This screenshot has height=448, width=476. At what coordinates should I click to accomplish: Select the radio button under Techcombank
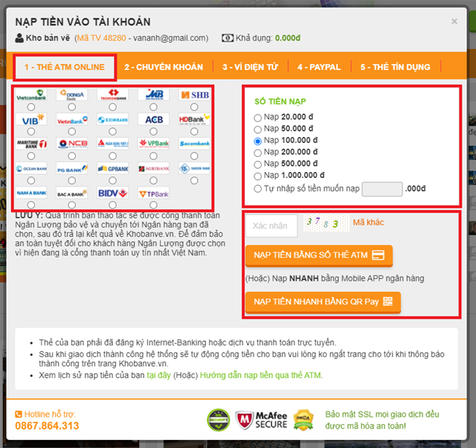point(112,107)
